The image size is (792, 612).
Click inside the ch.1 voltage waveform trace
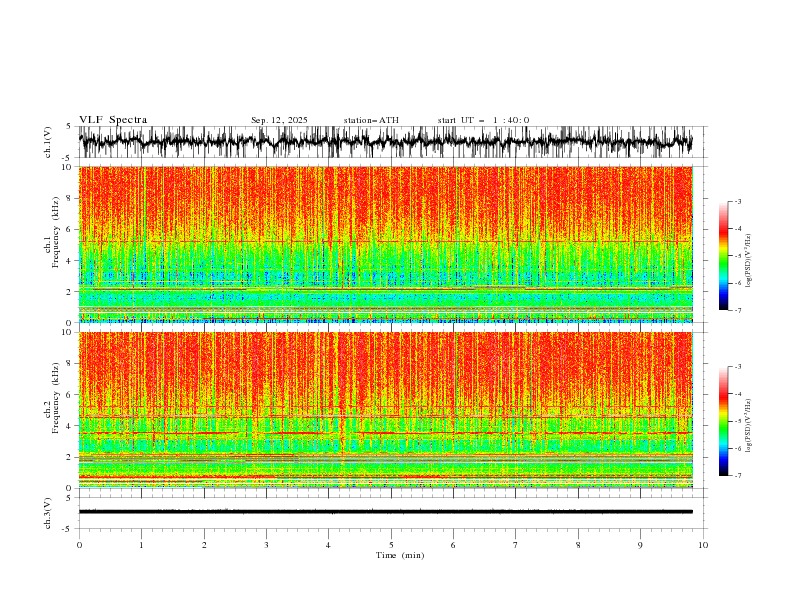(x=386, y=142)
